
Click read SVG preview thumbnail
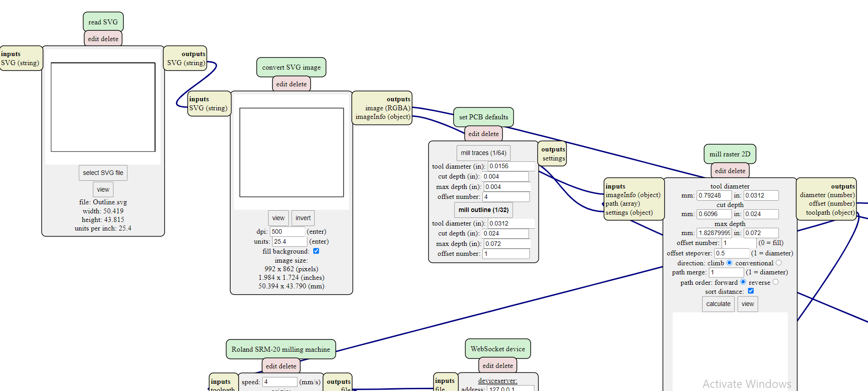[103, 107]
